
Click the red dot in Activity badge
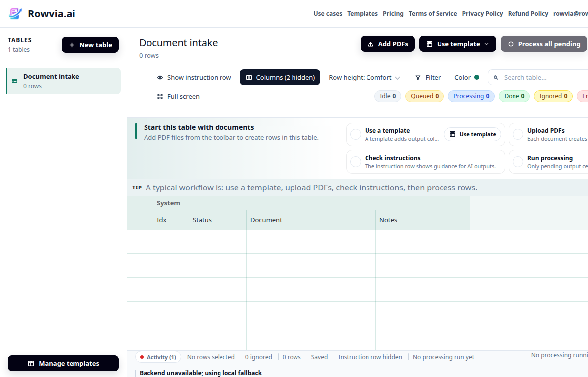pyautogui.click(x=142, y=357)
